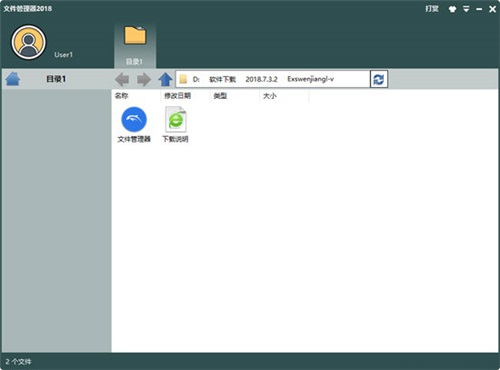Click the User1 username label
Viewport: 500px width, 370px height.
pyautogui.click(x=63, y=55)
